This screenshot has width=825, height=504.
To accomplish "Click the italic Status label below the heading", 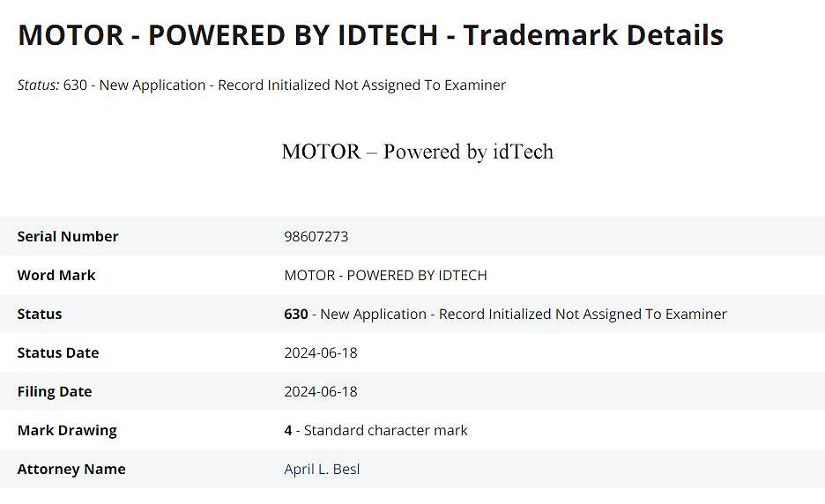I will pos(38,85).
